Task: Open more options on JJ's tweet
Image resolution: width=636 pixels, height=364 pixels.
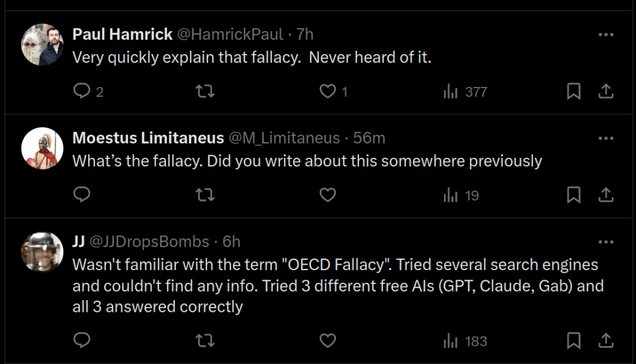Action: [x=606, y=242]
